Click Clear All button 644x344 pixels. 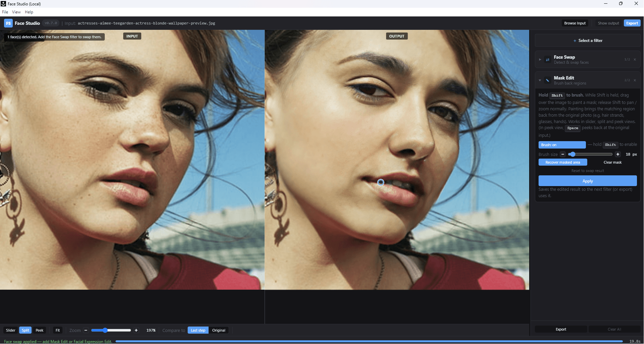pos(614,329)
